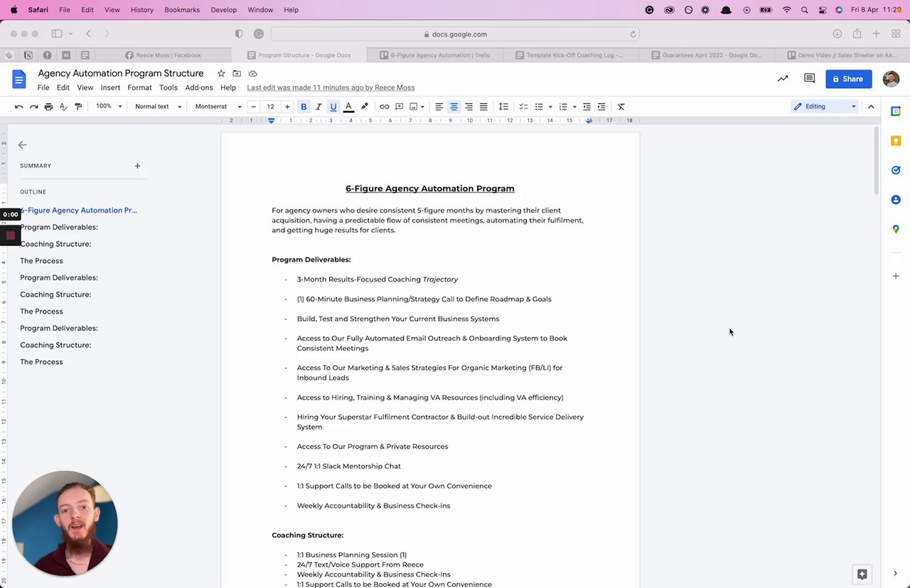Set left text alignment

pos(439,107)
